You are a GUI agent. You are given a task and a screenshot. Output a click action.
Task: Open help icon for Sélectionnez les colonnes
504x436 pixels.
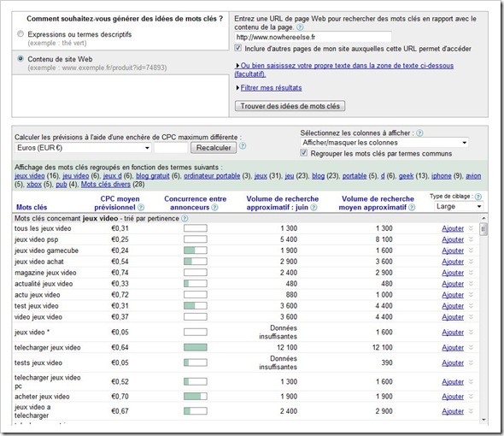[419, 133]
